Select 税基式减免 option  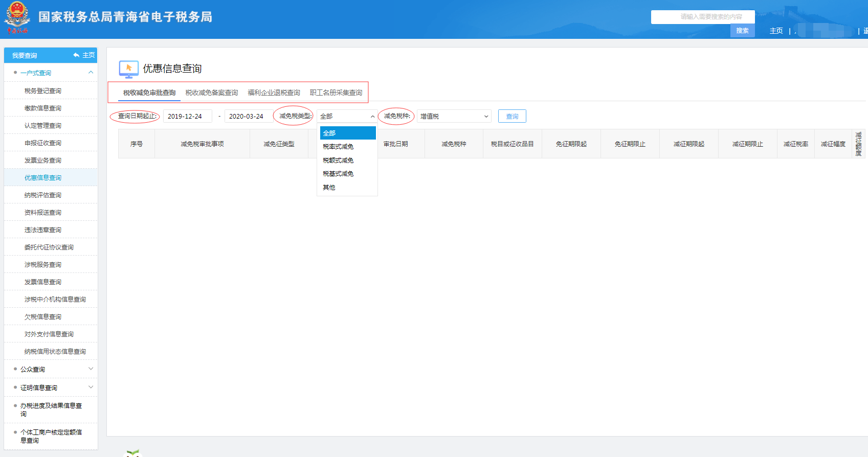point(348,174)
